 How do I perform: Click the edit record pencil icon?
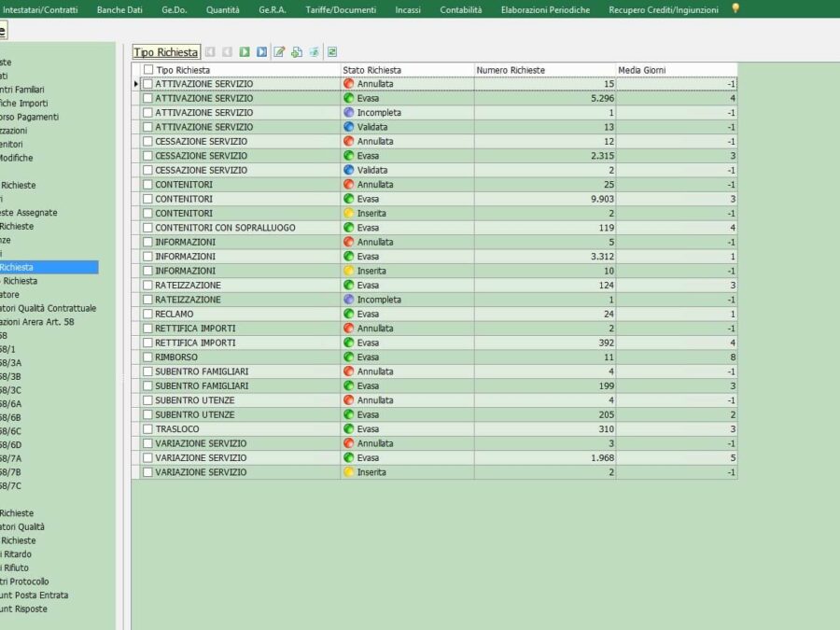(279, 52)
